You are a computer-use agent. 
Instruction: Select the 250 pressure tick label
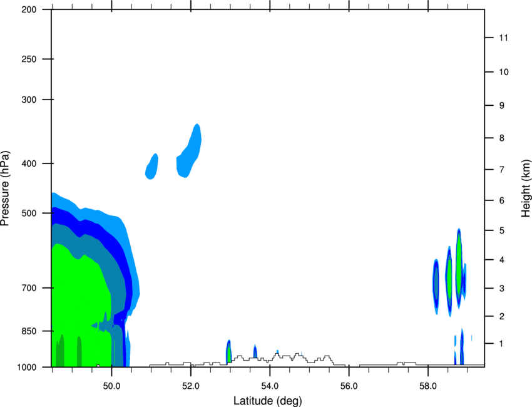(x=29, y=59)
